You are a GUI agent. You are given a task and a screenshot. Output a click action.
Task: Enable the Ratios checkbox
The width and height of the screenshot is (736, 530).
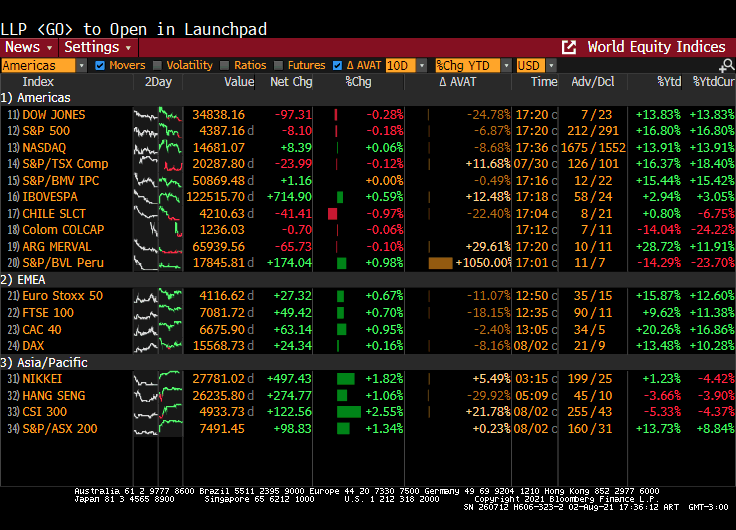pyautogui.click(x=224, y=65)
